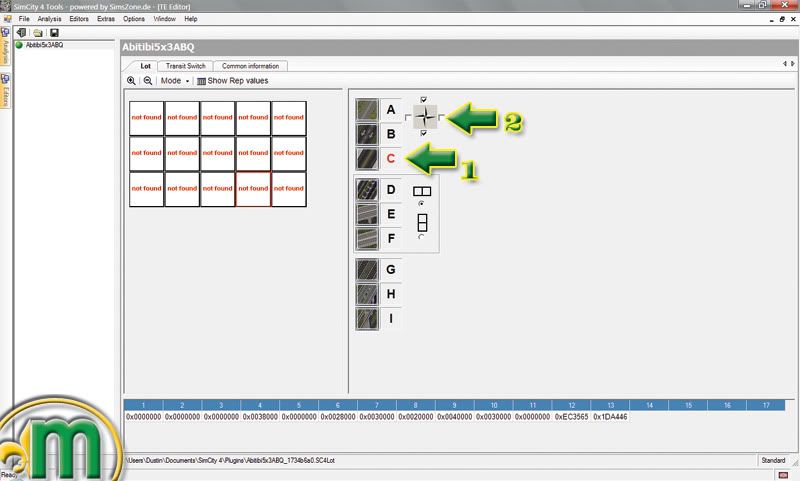The image size is (800, 481).
Task: Click the open folder toolbar icon
Action: tap(38, 33)
